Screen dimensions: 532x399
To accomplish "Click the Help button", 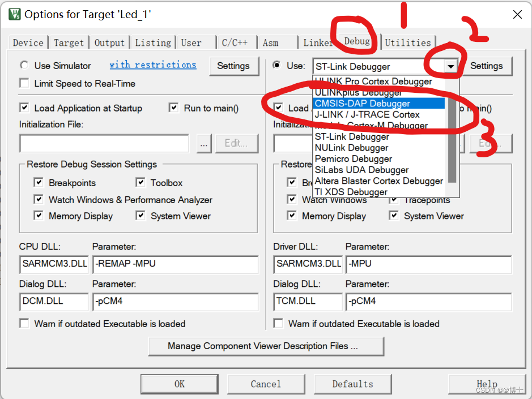I will click(487, 384).
